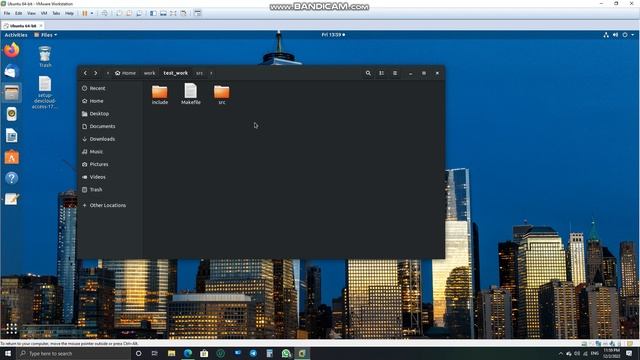Click Send Ctrl+Alt+Del in VMware toolbar
The width and height of the screenshot is (640, 360).
pos(105,13)
